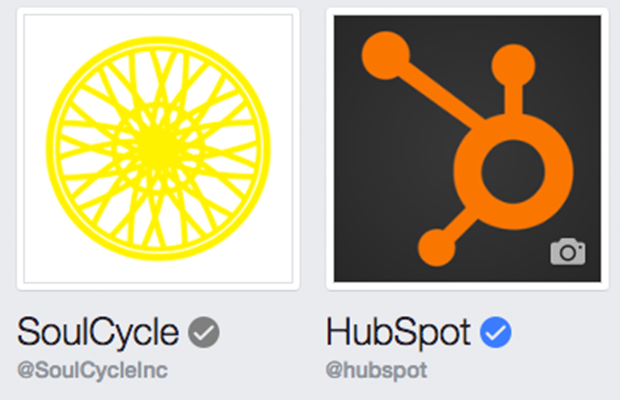Click the white checkmark inside the gray badge

pyautogui.click(x=204, y=333)
